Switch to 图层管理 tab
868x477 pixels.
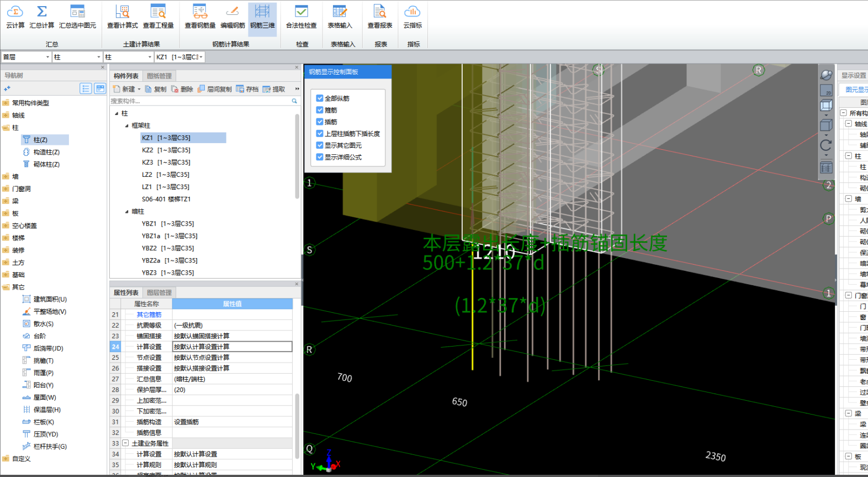(x=159, y=293)
